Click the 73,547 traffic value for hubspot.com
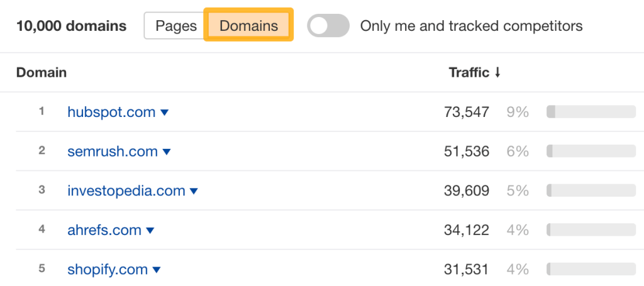 coord(467,112)
